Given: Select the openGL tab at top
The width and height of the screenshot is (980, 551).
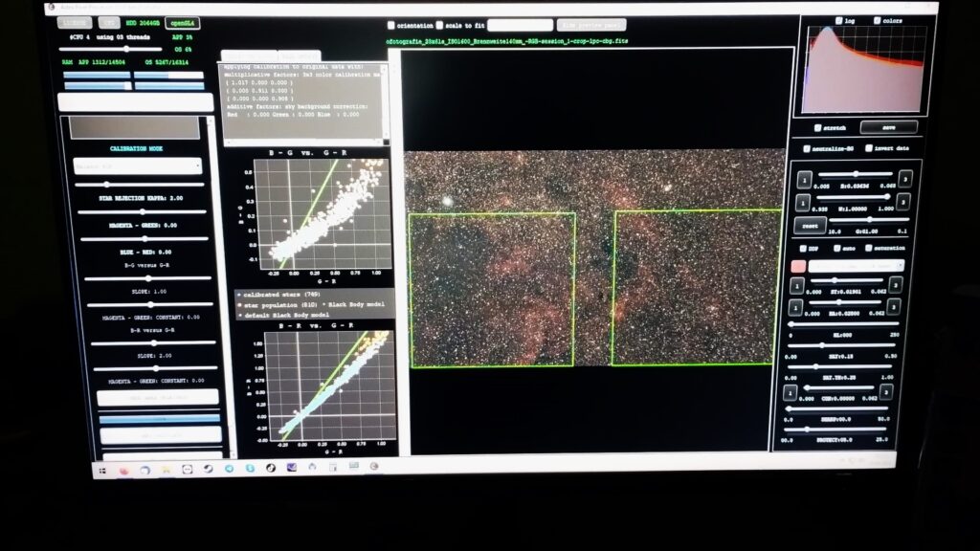Looking at the screenshot, I should (180, 22).
